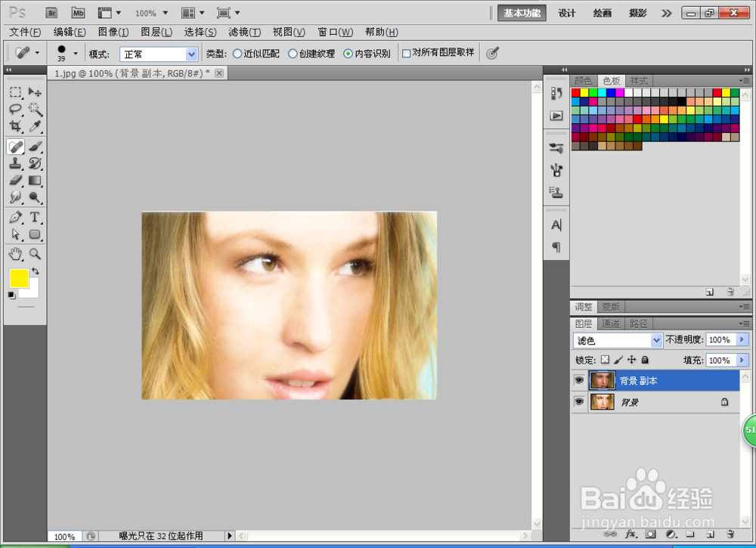Image resolution: width=756 pixels, height=548 pixels.
Task: Open the 填充 slider arrow
Action: 742,360
